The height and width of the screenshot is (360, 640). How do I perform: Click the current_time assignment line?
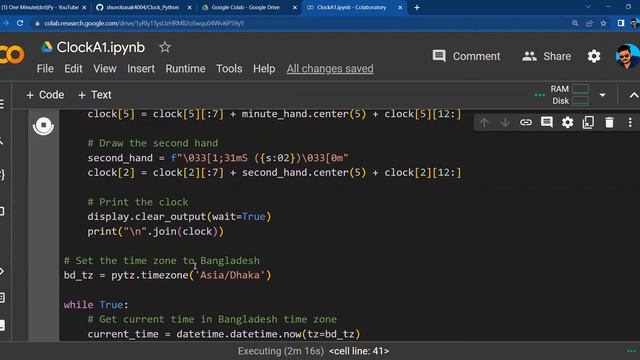224,334
